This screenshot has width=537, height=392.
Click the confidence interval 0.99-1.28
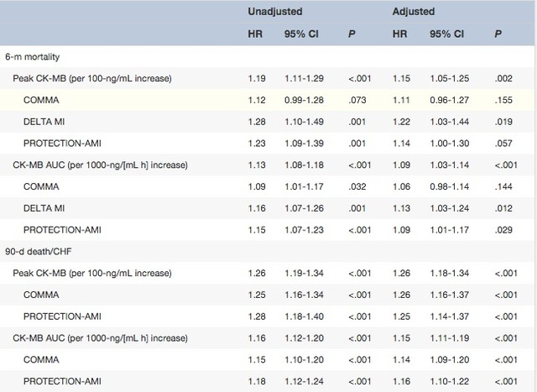304,100
